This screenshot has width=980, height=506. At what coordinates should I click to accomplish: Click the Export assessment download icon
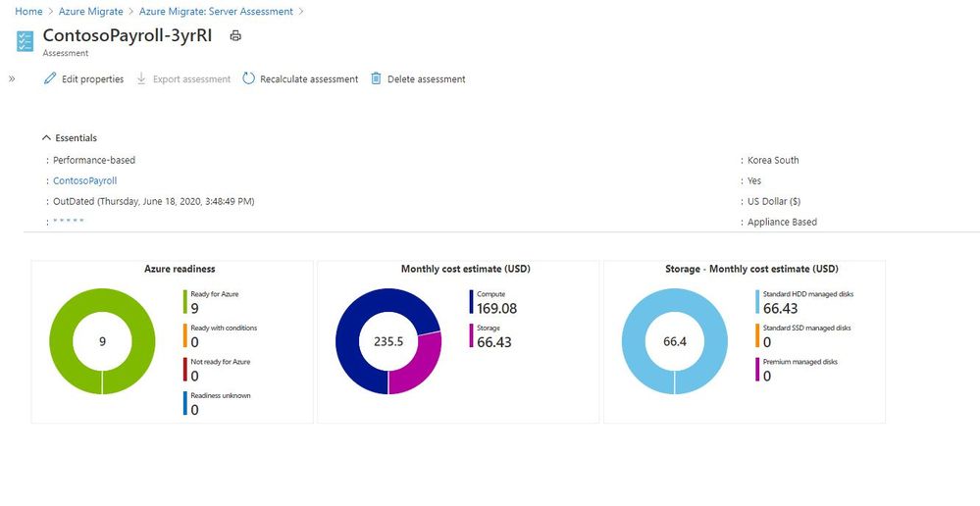pos(141,78)
